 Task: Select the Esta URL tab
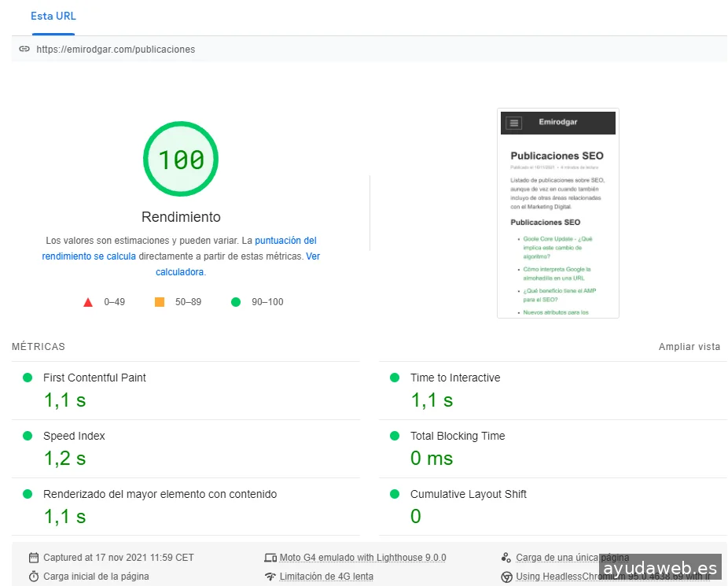point(53,17)
